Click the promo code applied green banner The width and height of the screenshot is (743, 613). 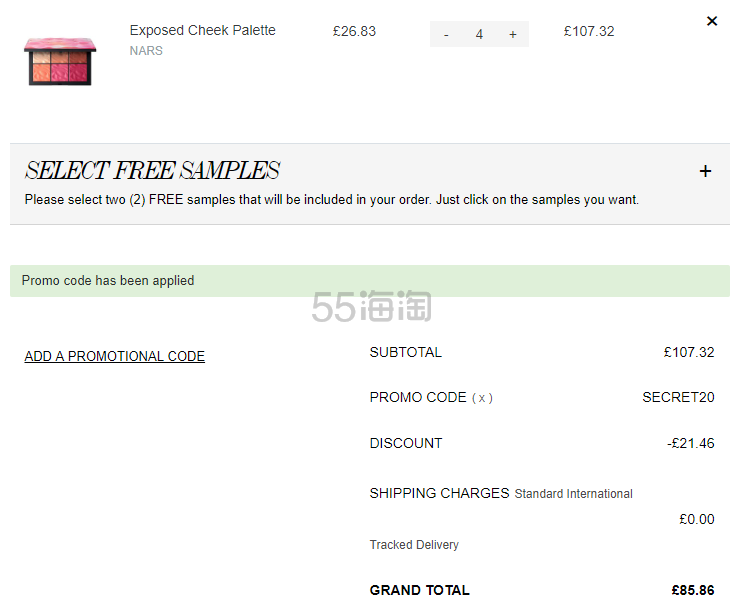(x=370, y=281)
